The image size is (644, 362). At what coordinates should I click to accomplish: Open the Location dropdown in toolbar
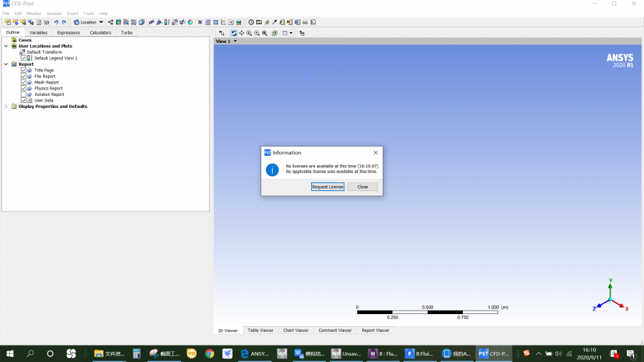[x=89, y=22]
